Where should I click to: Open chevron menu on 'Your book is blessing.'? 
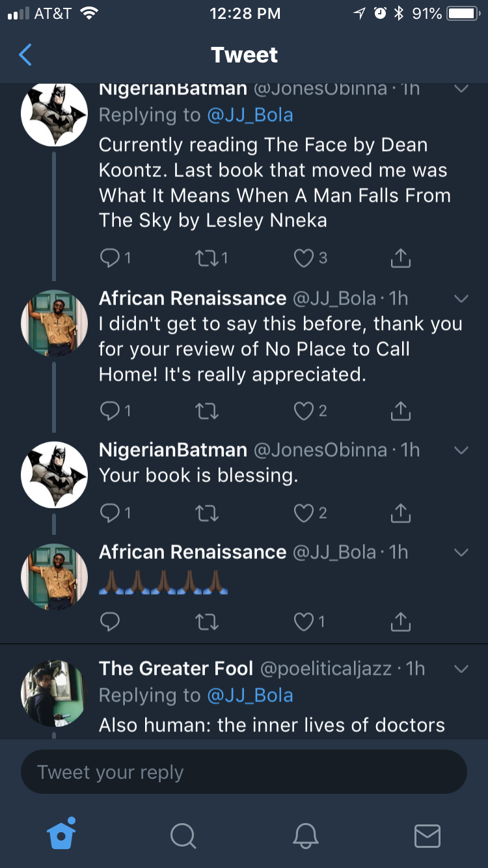point(461,450)
